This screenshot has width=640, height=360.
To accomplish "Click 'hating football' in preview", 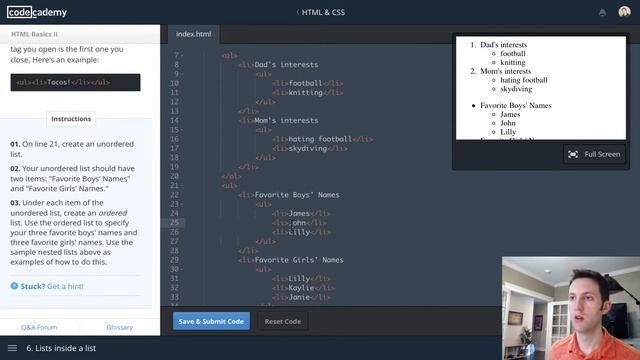I will click(x=524, y=80).
